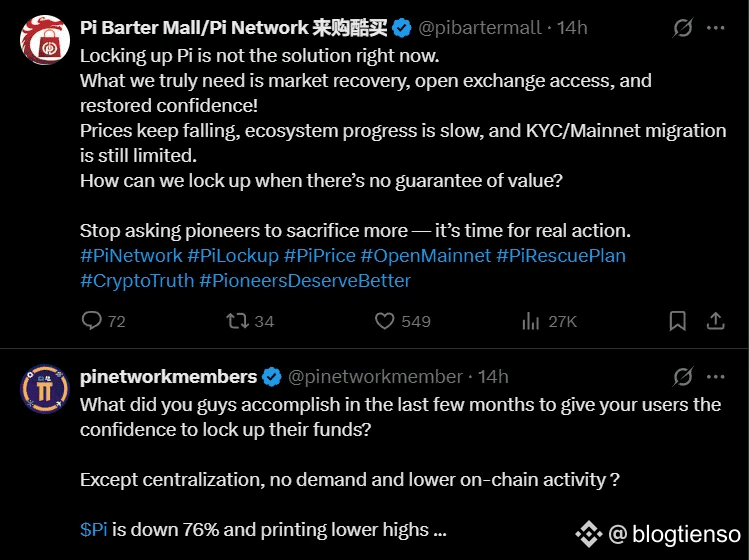This screenshot has width=749, height=560.
Task: Repost the Pi Barter Mall tweet
Action: pos(237,321)
